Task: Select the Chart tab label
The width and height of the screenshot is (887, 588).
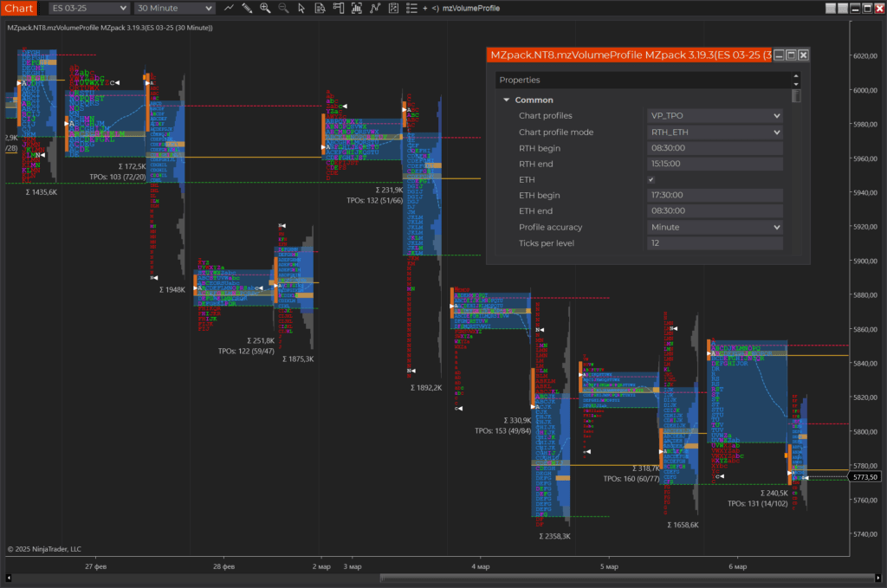Action: point(19,8)
